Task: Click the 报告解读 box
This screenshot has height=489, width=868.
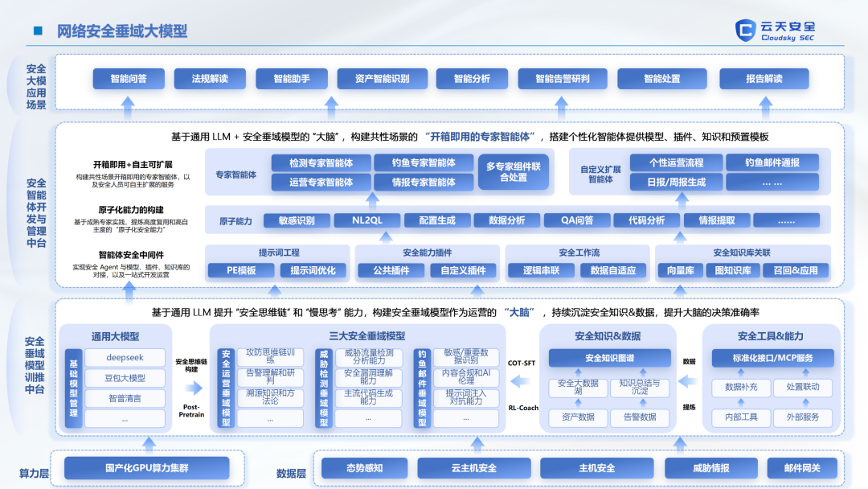Action: coord(764,79)
